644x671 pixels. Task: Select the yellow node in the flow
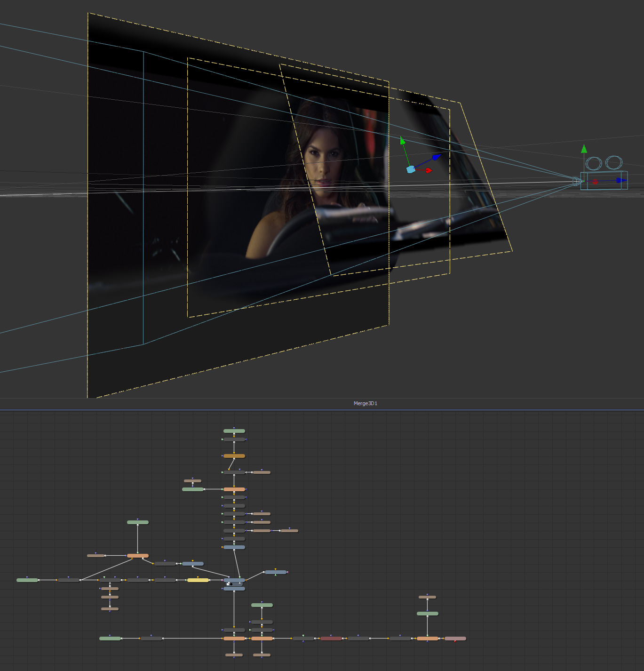pos(198,580)
